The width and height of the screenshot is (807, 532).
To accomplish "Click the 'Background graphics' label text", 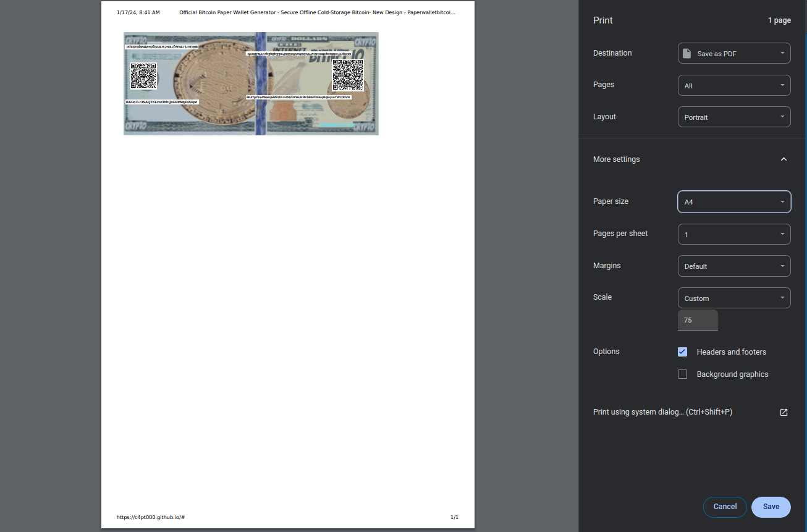I will [x=733, y=374].
